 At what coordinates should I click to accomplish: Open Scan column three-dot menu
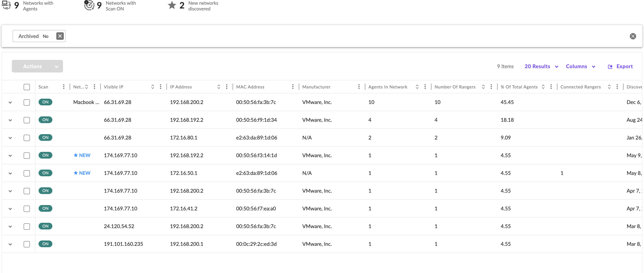[64, 87]
